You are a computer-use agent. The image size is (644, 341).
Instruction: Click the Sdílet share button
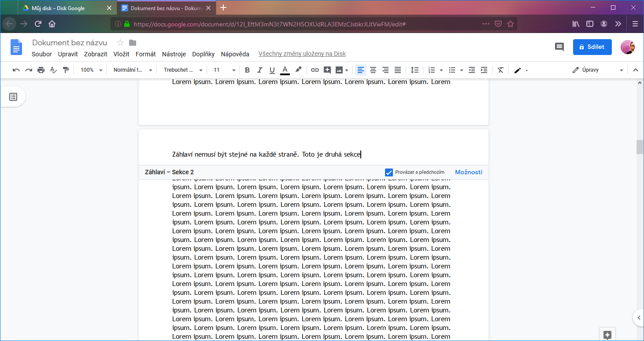click(592, 47)
